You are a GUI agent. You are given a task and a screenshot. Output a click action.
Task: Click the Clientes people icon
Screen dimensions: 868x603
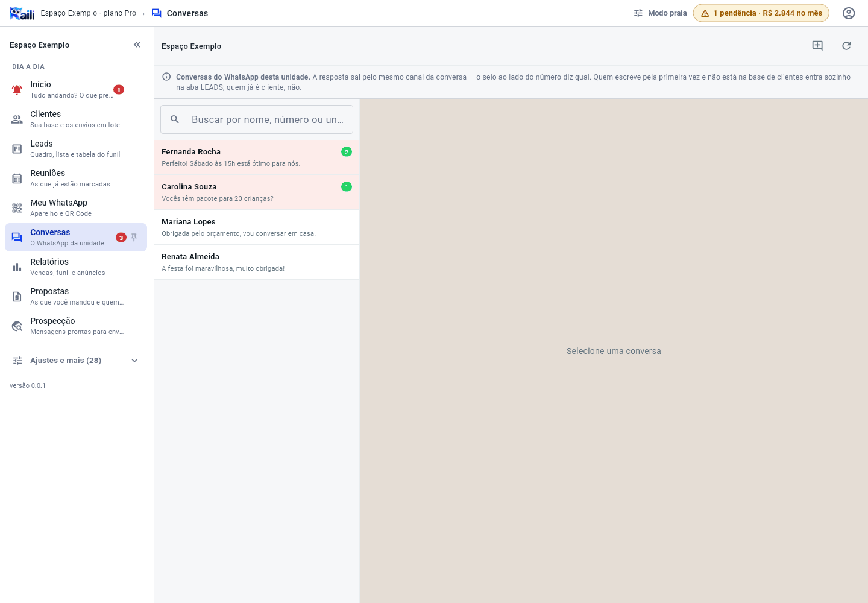point(17,119)
